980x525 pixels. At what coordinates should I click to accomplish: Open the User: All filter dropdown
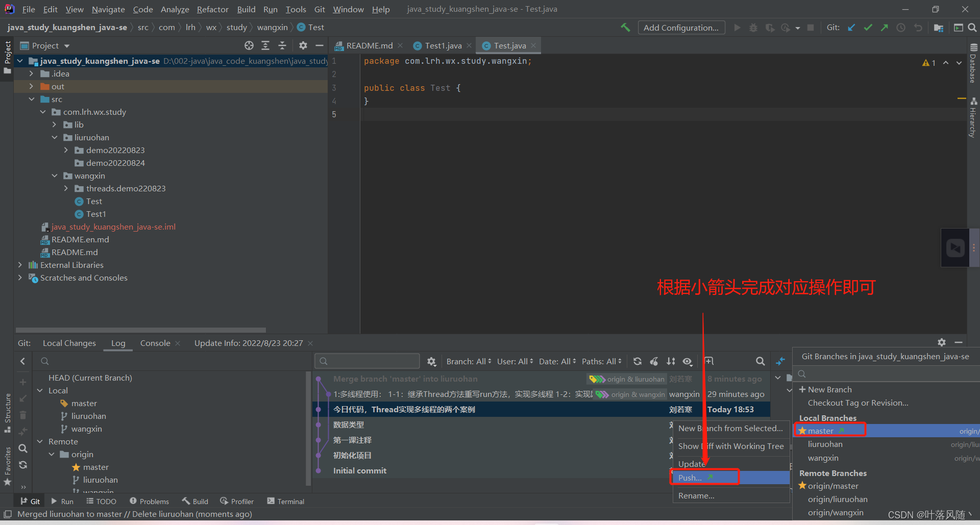click(515, 361)
